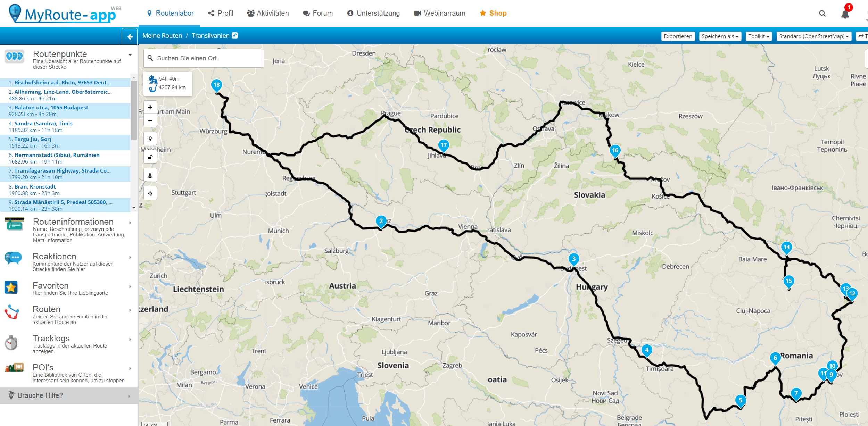Edit route name Transilvanien pencil icon
The image size is (868, 426).
click(x=235, y=35)
